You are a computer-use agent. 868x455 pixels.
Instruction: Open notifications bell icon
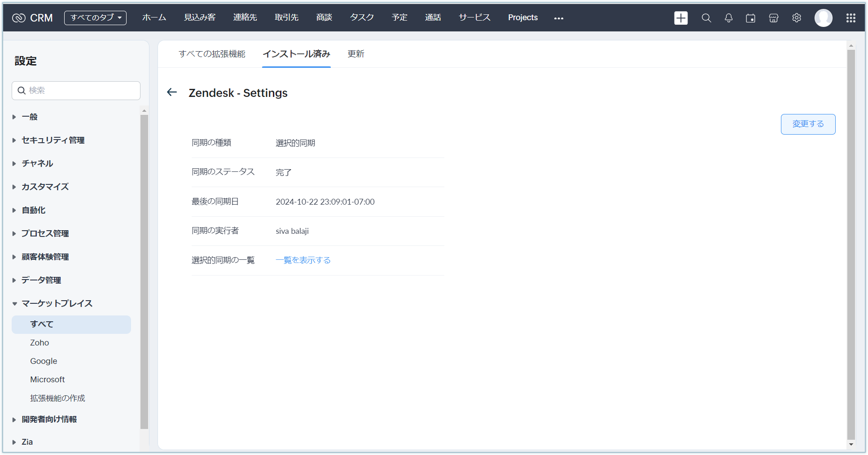(x=728, y=18)
